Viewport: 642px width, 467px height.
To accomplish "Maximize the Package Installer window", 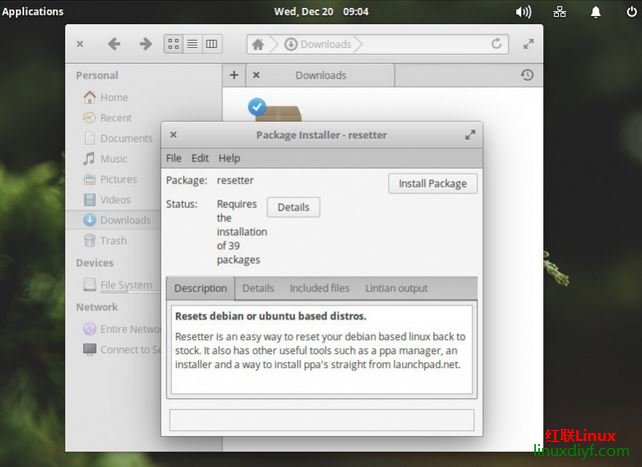I will pos(470,135).
